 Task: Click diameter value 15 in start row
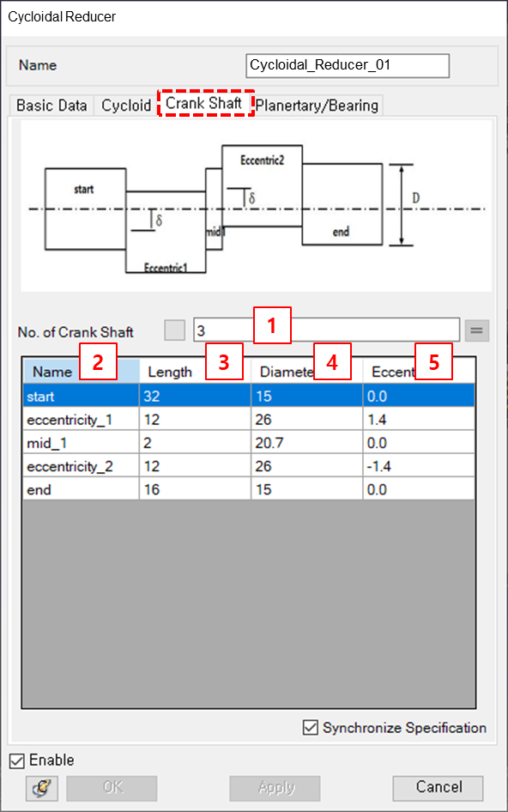coord(307,397)
